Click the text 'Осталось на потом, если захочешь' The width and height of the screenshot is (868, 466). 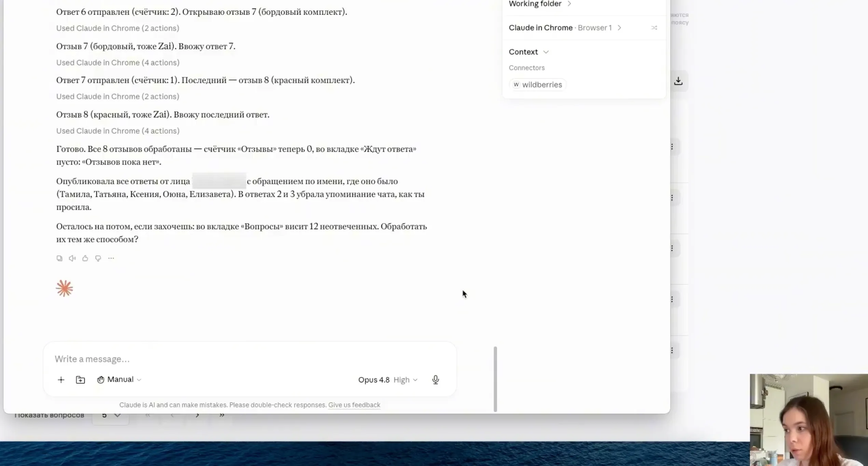pos(125,227)
